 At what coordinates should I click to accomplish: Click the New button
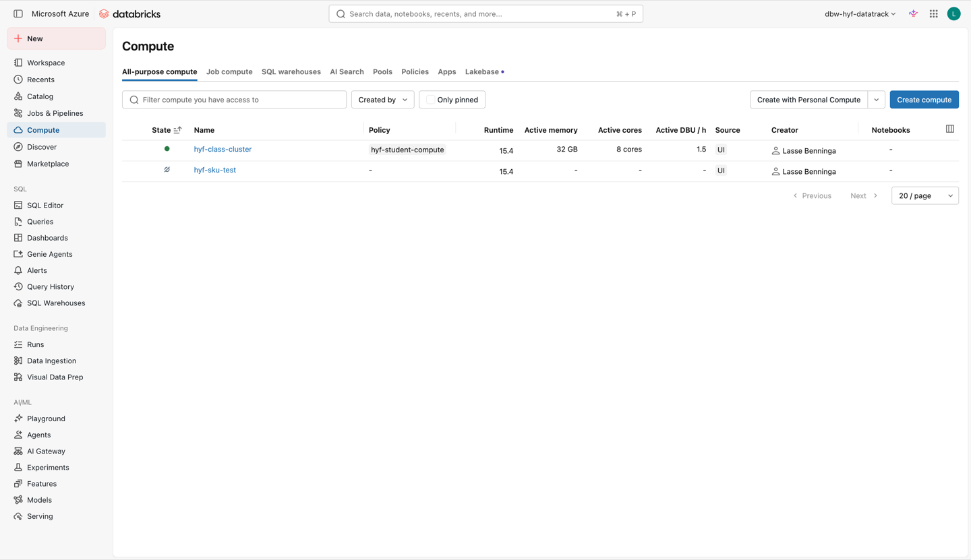(56, 38)
